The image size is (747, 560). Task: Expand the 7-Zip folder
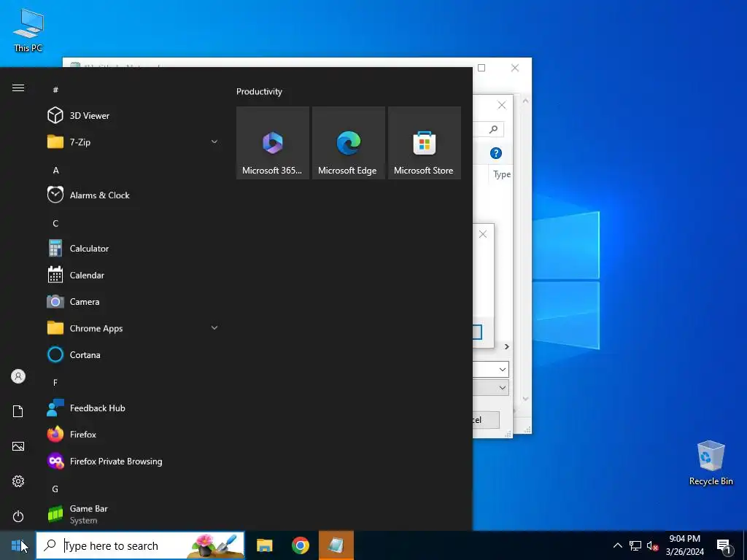coord(133,142)
